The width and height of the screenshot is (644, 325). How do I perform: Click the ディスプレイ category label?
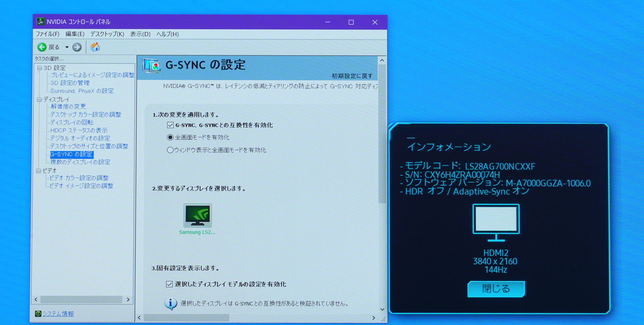pos(56,99)
